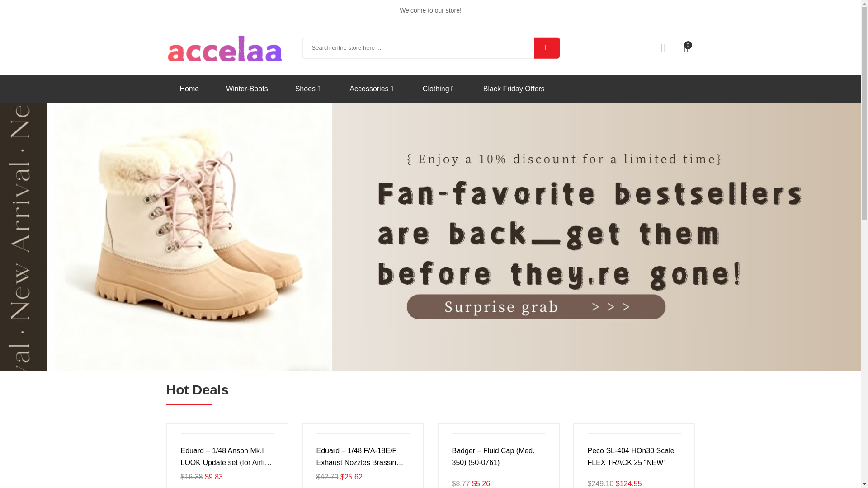Go to the Home menu item
868x488 pixels.
189,89
